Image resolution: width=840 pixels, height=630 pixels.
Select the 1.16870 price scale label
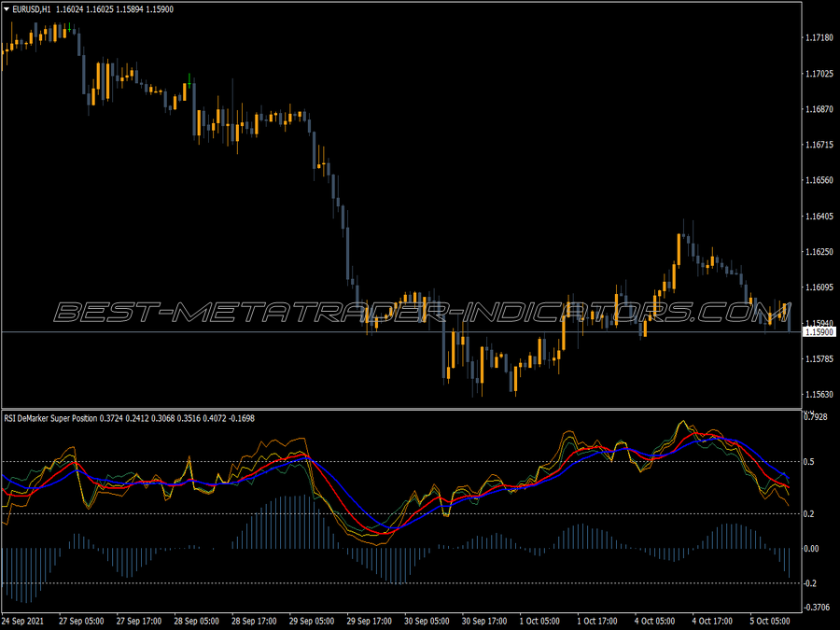click(x=819, y=109)
